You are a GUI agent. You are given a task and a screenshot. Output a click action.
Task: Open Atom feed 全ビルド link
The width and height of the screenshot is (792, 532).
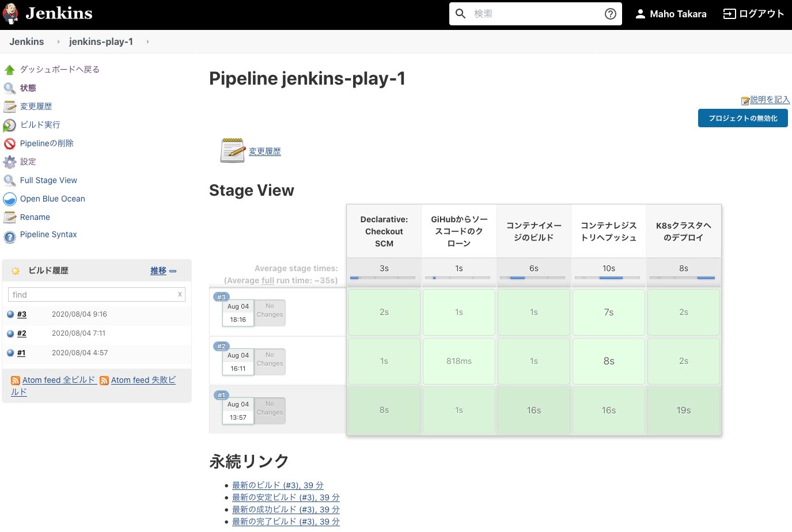point(59,380)
